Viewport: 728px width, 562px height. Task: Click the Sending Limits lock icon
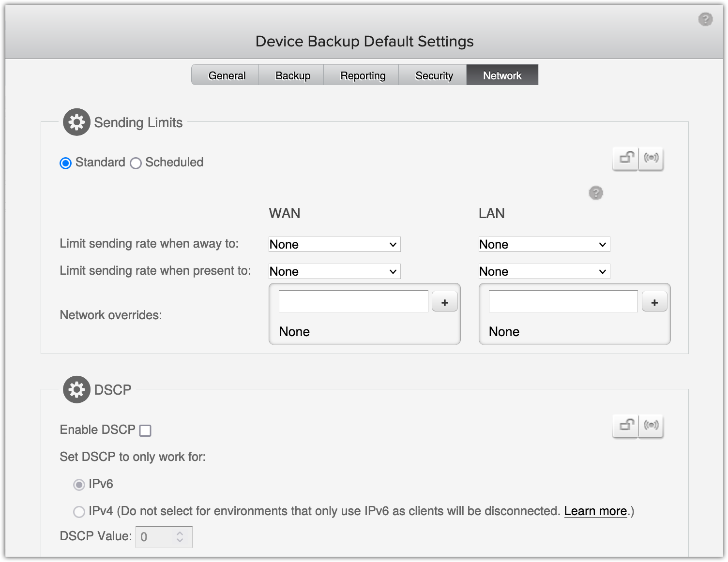click(626, 158)
